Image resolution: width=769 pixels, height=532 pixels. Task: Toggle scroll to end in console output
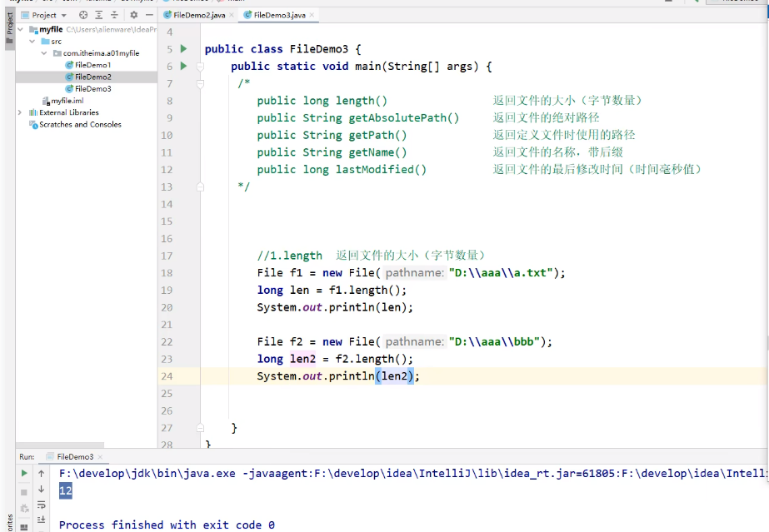41,519
